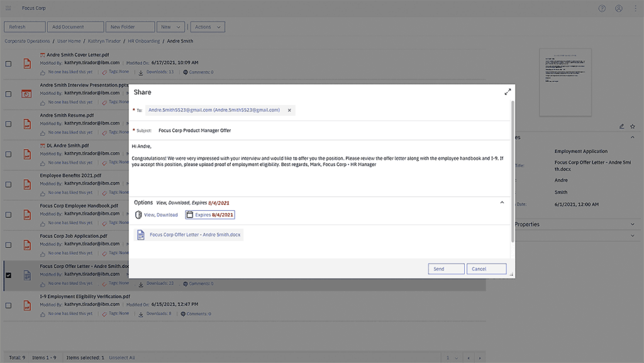This screenshot has height=363, width=644.
Task: Click the document preview thumbnail
Action: pos(565,82)
